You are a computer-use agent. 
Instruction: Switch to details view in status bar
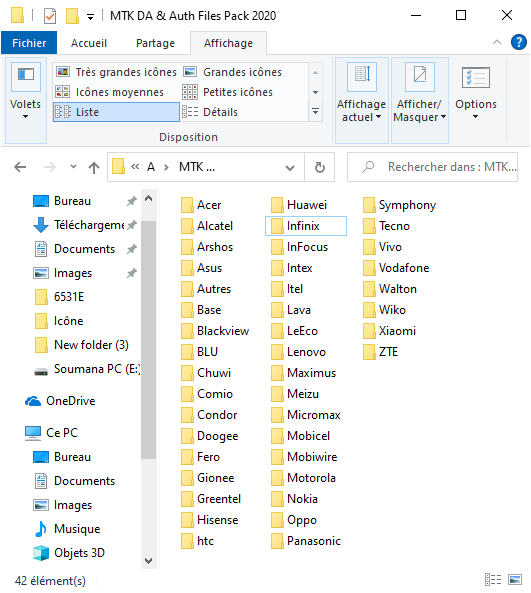pos(493,579)
